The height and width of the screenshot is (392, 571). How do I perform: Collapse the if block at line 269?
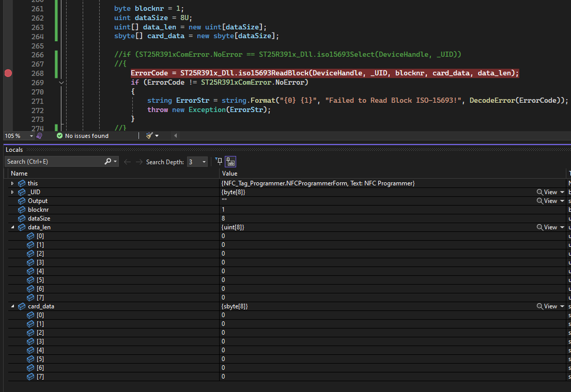(62, 83)
